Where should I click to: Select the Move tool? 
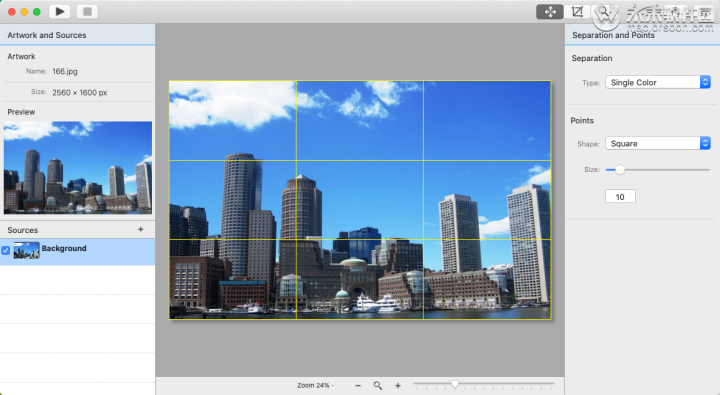550,12
